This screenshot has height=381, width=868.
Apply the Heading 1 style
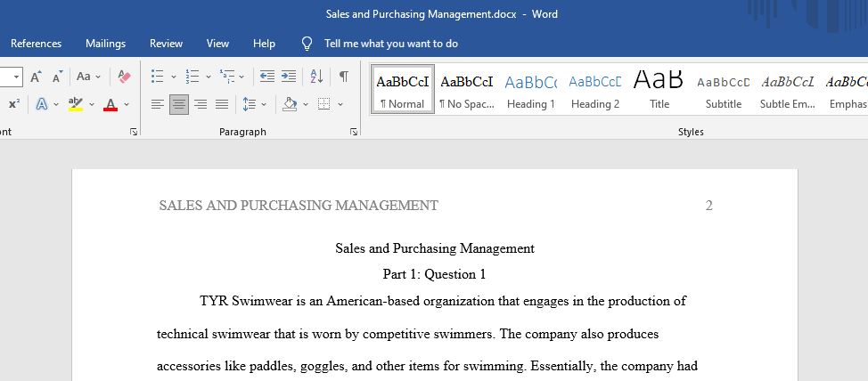[531, 89]
